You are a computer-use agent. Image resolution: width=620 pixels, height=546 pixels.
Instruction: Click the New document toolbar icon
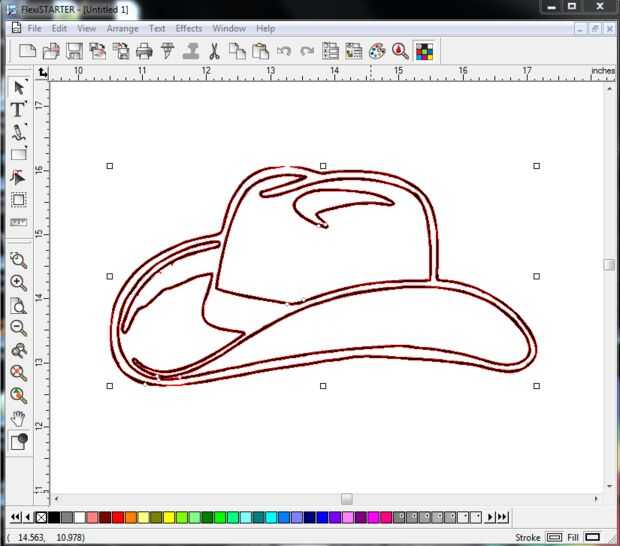click(x=27, y=51)
